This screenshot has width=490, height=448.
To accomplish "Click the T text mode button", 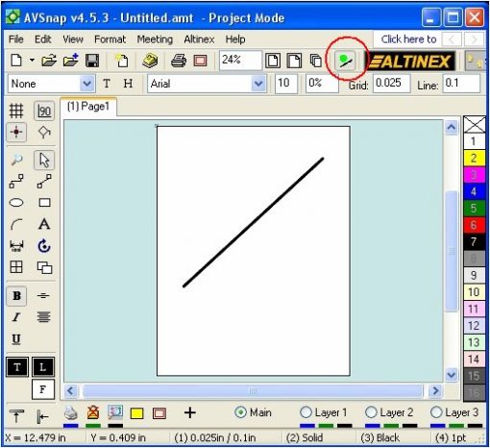I will pos(107,84).
